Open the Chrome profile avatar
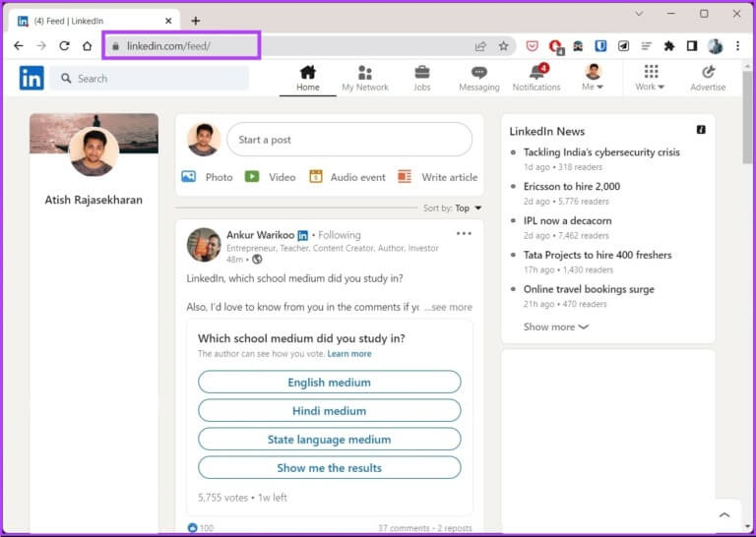Viewport: 756px width, 537px height. point(715,46)
